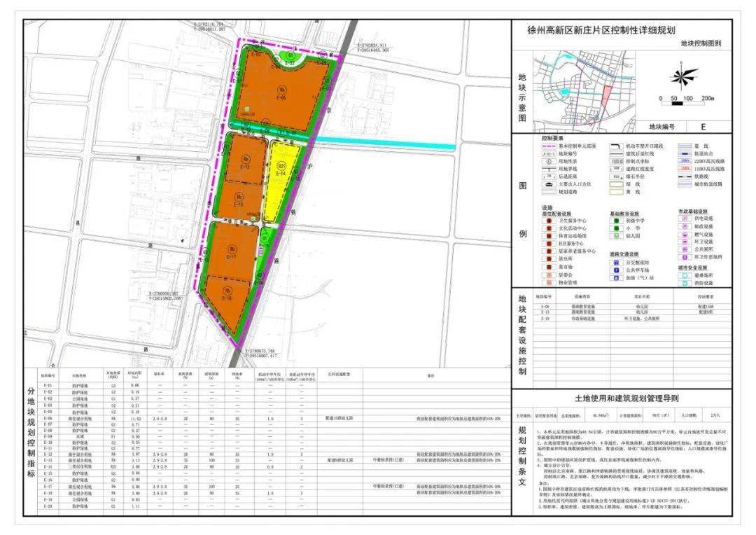Click the 机动车禁开口路段 legend symbol
Image resolution: width=756 pixels, height=535 pixels.
pyautogui.click(x=616, y=146)
